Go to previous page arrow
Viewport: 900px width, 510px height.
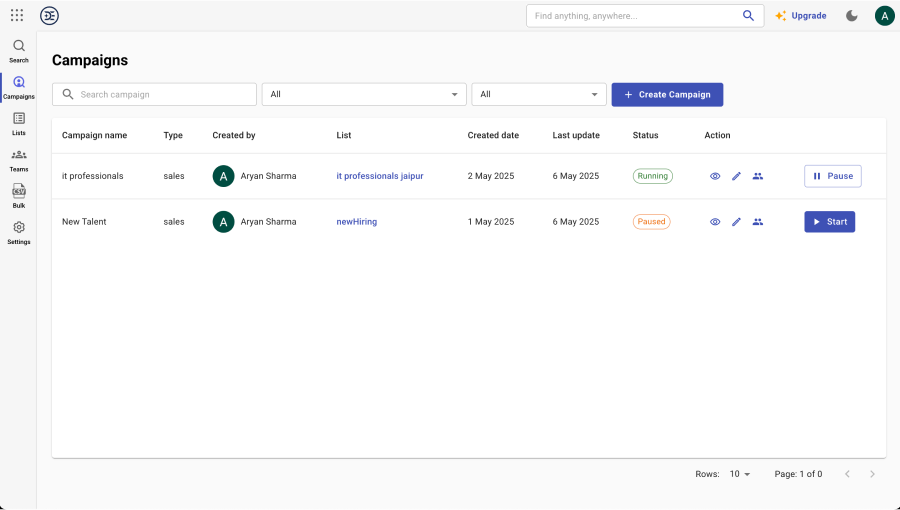pos(847,474)
